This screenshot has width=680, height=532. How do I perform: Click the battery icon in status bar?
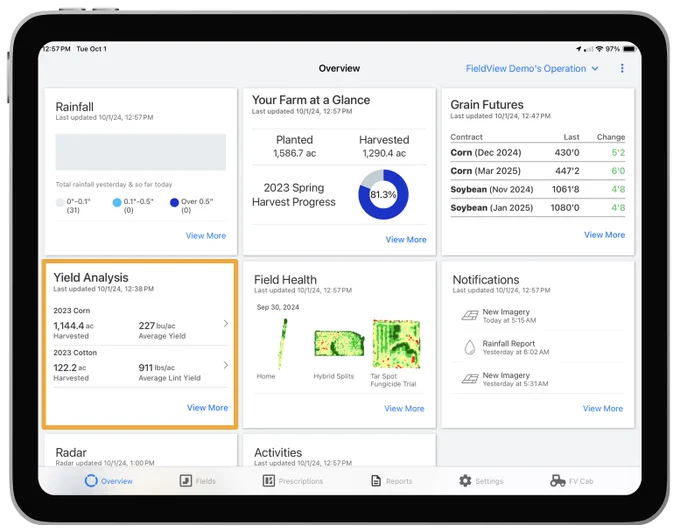coord(629,49)
